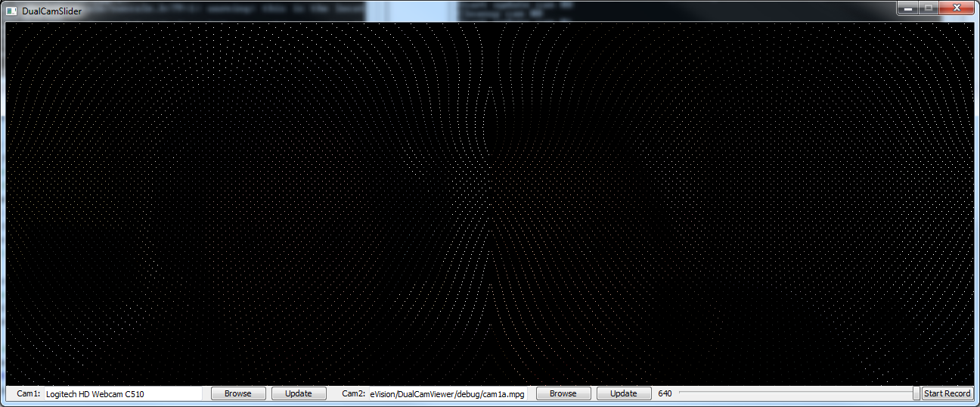Click the right half of video preview
This screenshot has width=980, height=407.
[732, 203]
